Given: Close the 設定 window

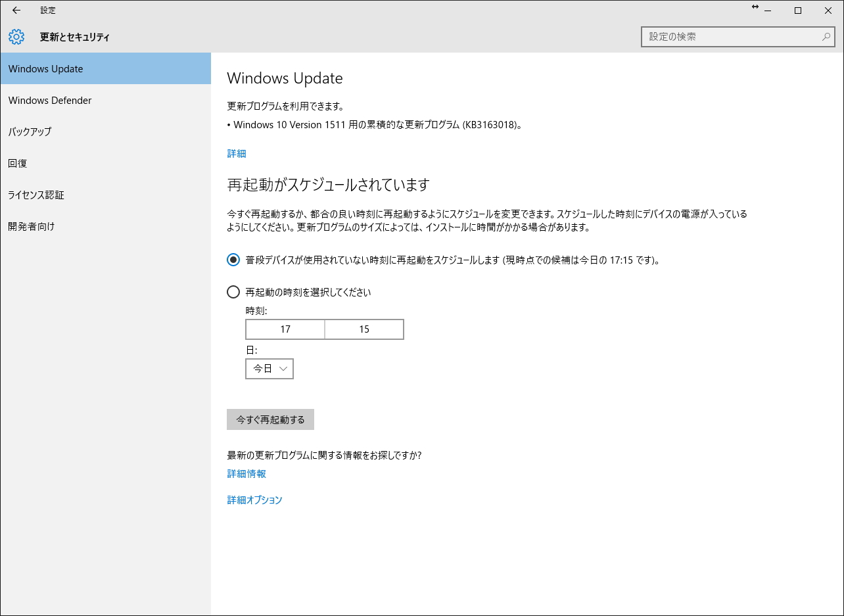Looking at the screenshot, I should [x=828, y=10].
